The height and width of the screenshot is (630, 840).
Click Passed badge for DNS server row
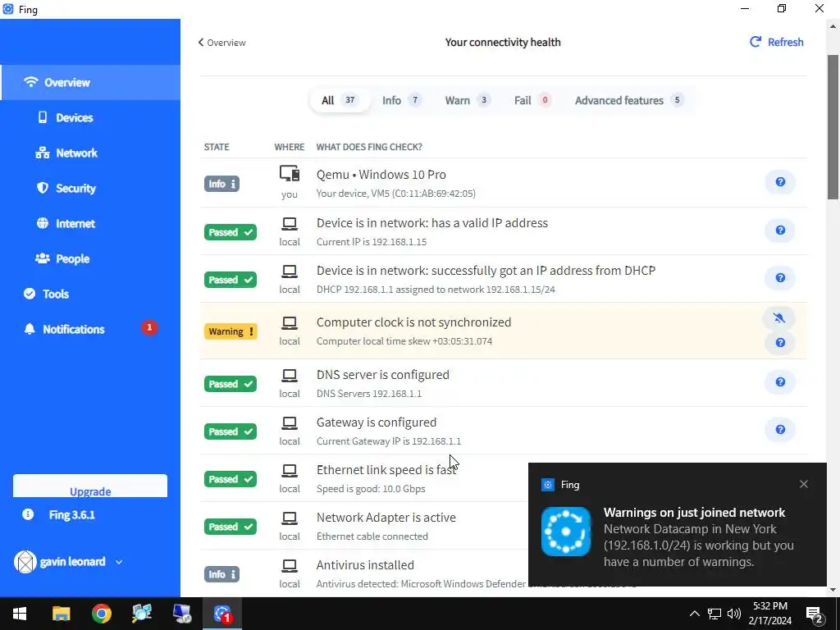click(231, 384)
